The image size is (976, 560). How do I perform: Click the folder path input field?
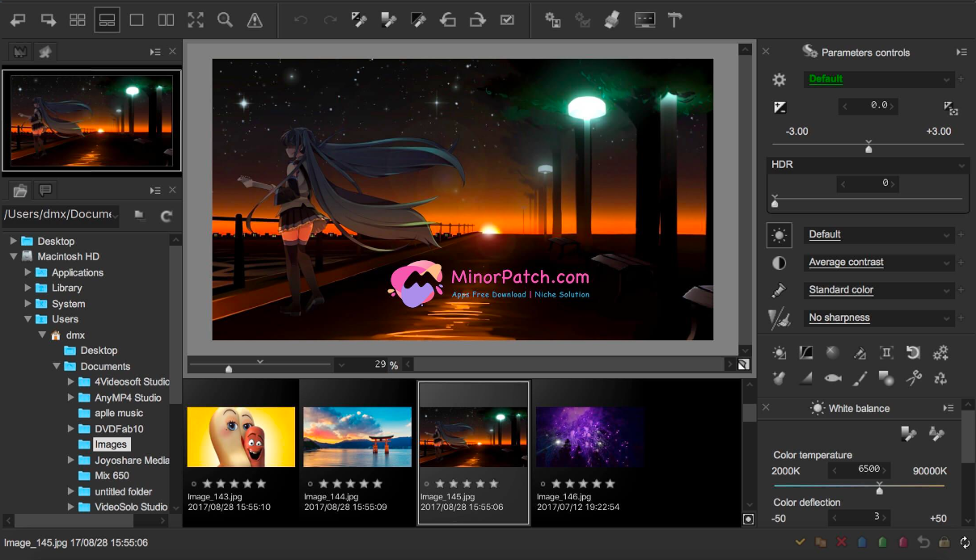point(61,215)
